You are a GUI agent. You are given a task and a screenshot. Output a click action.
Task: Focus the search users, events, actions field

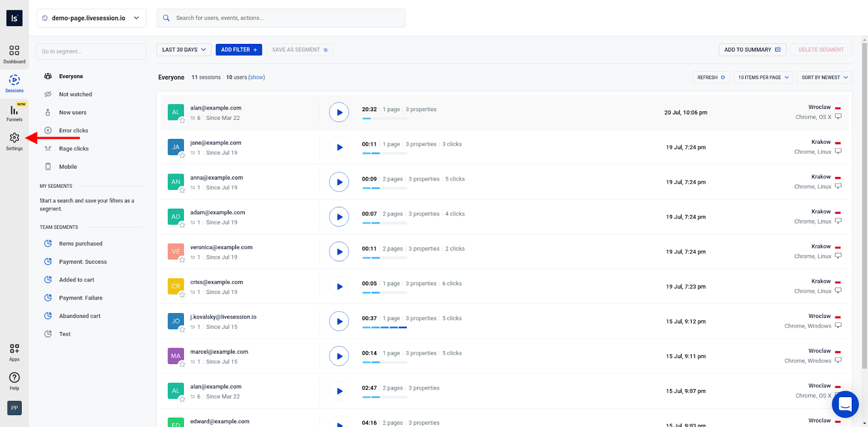(281, 18)
